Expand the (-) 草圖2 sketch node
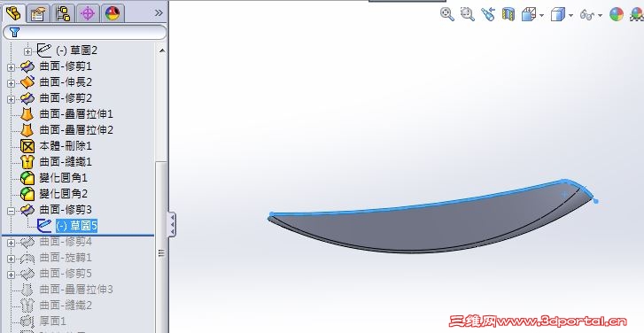The image size is (644, 333). [x=27, y=51]
